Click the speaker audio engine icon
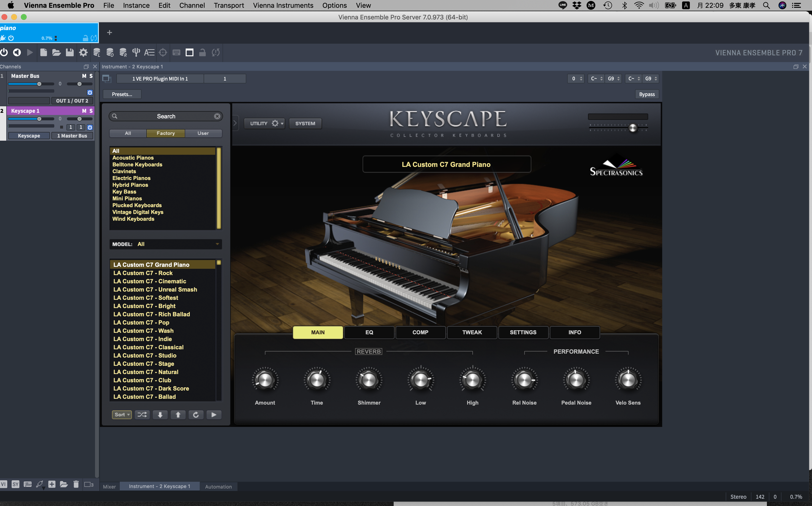This screenshot has width=812, height=506. [x=17, y=52]
